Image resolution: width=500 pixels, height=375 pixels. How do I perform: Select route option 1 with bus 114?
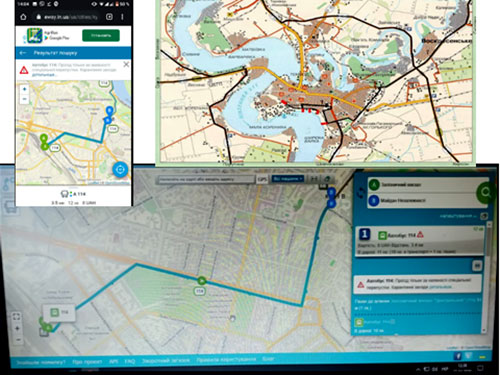click(x=420, y=241)
